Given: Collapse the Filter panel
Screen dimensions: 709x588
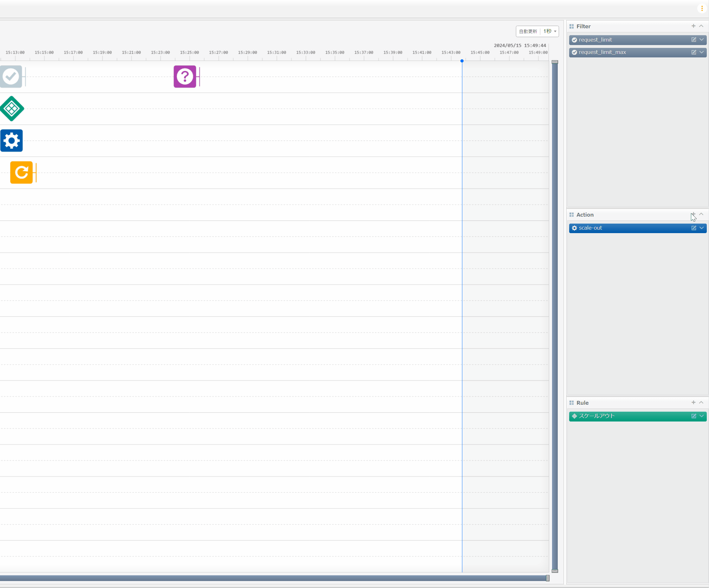Looking at the screenshot, I should pos(701,26).
